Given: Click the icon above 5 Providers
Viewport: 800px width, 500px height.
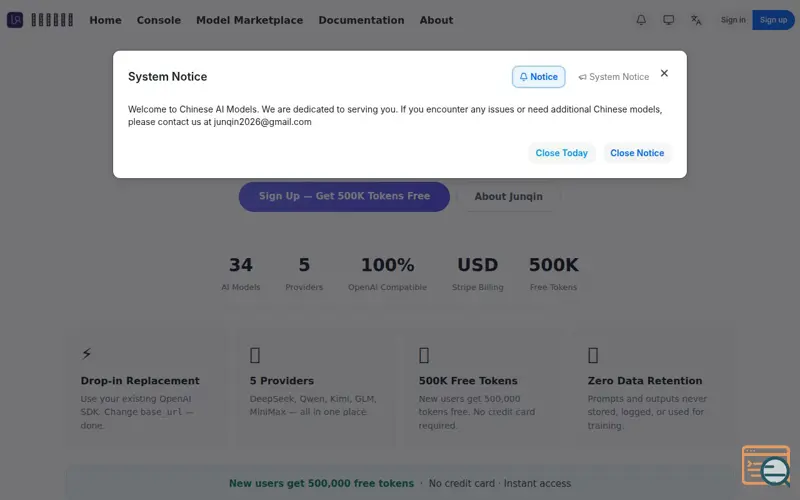Looking at the screenshot, I should 255,355.
